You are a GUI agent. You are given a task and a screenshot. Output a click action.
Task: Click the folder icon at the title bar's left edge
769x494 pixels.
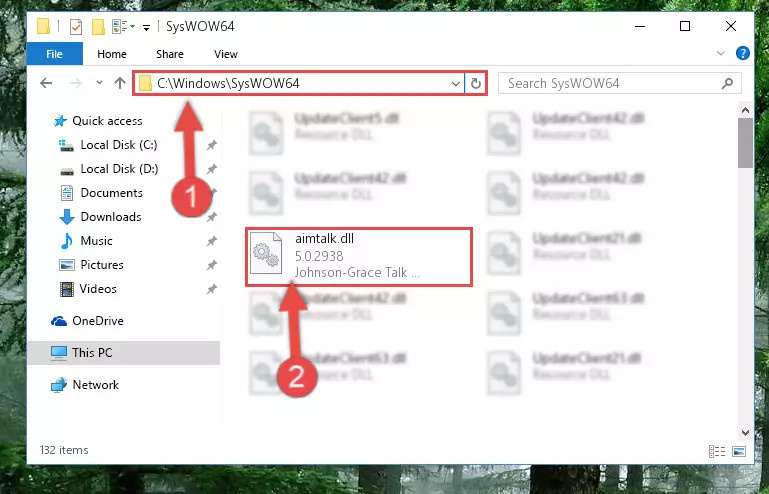coord(43,26)
